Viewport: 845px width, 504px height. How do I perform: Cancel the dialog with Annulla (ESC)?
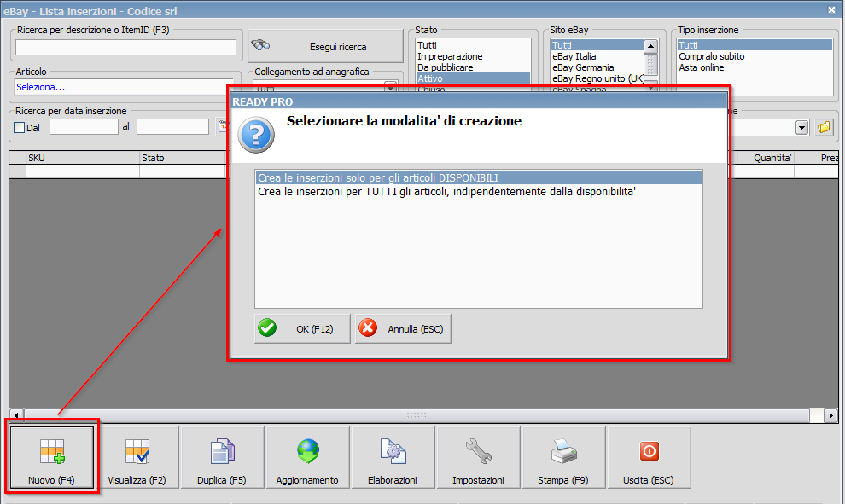403,328
